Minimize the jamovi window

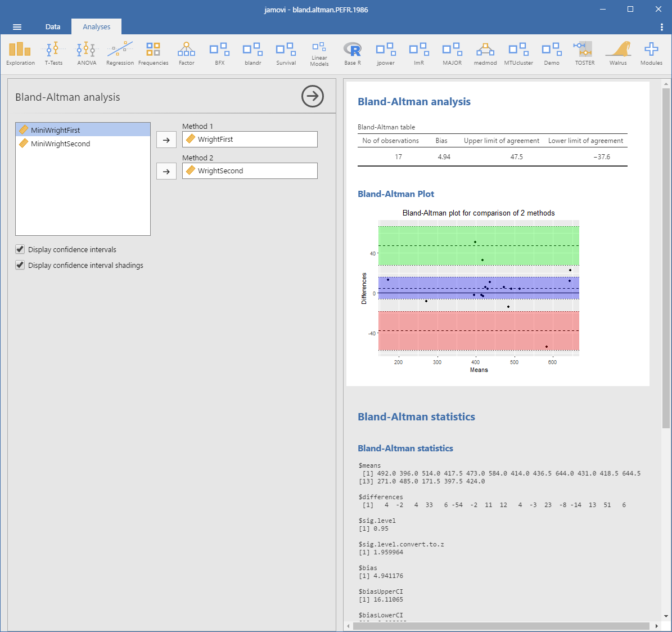[603, 10]
